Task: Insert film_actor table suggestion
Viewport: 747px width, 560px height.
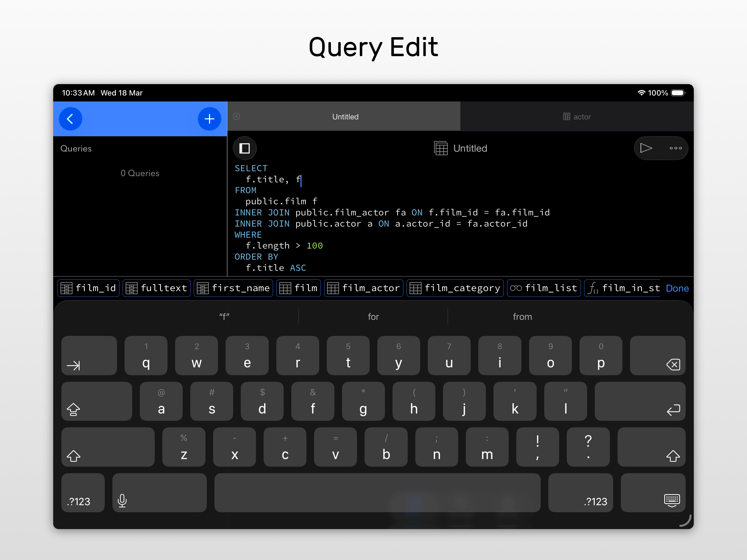Action: click(x=364, y=288)
